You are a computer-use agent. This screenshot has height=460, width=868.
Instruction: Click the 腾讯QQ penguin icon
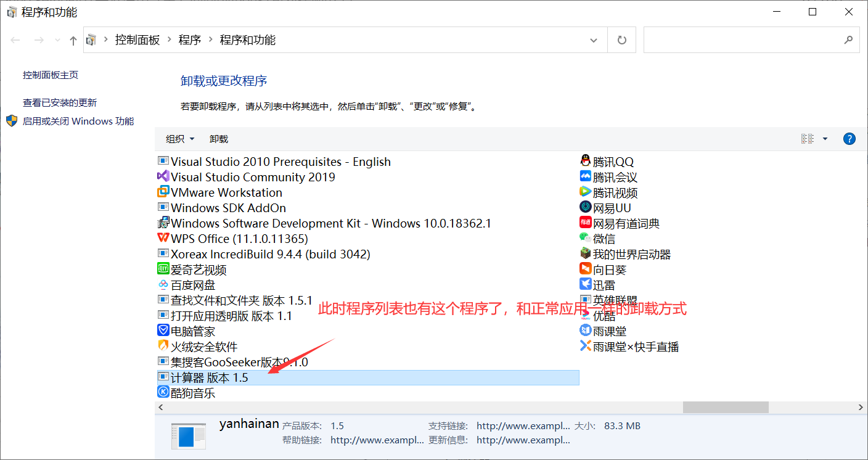586,162
